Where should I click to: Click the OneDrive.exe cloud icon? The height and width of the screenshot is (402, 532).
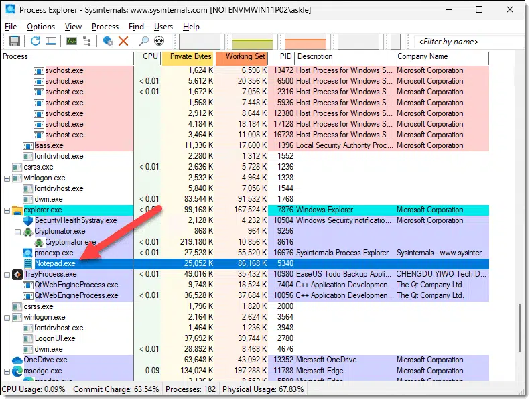pyautogui.click(x=17, y=360)
